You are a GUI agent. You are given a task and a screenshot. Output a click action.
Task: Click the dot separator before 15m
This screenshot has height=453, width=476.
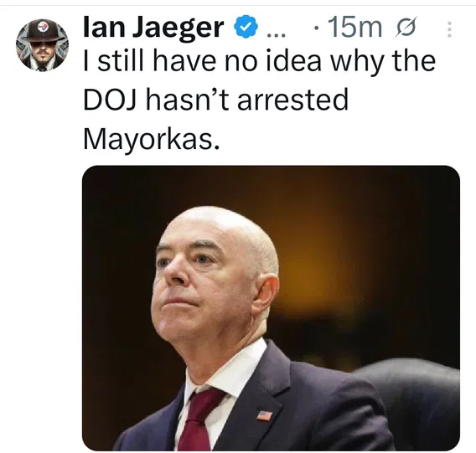tap(317, 28)
